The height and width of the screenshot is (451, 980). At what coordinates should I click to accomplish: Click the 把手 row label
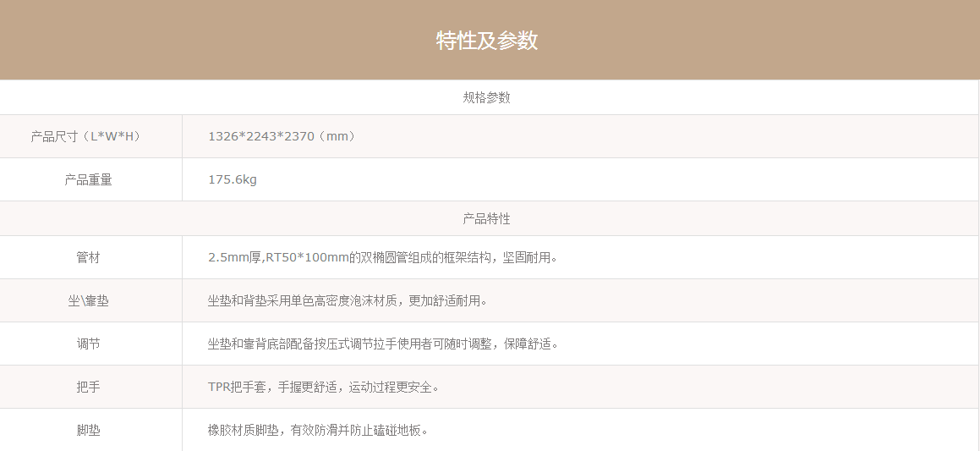point(88,387)
